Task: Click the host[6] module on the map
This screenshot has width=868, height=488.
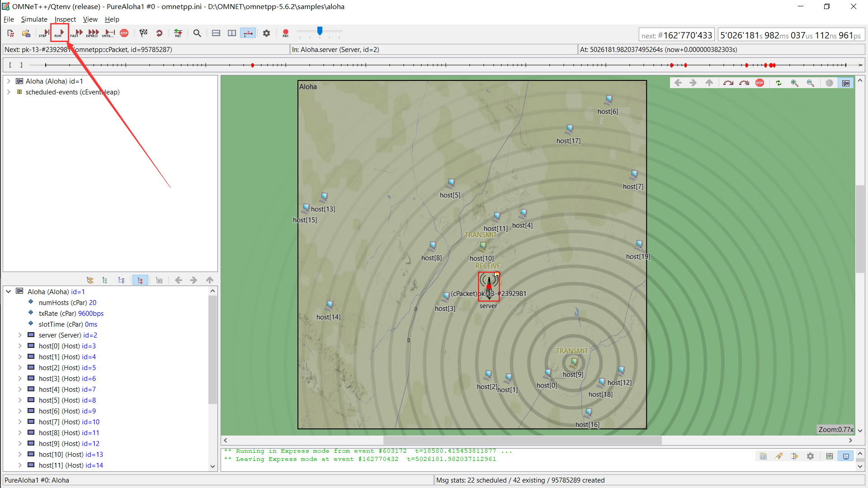Action: [609, 99]
